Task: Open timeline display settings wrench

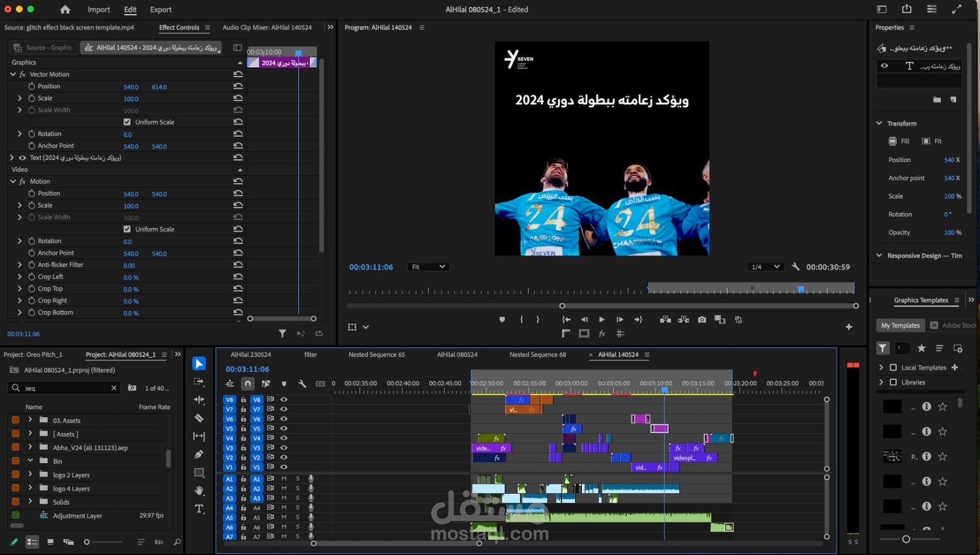Action: click(302, 384)
